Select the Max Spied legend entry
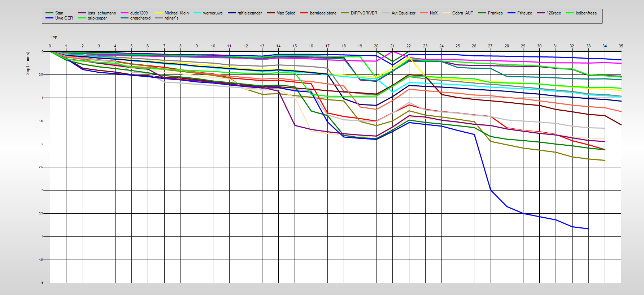644x295 pixels. (286, 13)
